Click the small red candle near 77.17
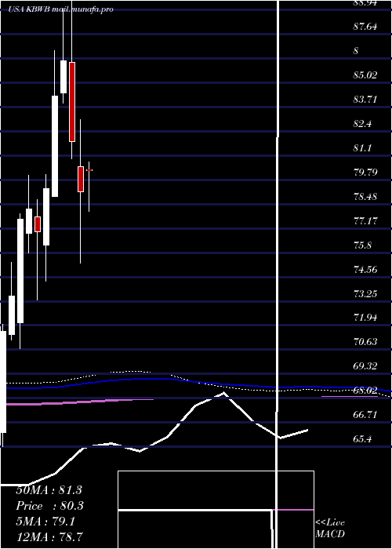The width and height of the screenshot is (392, 549). point(38,224)
